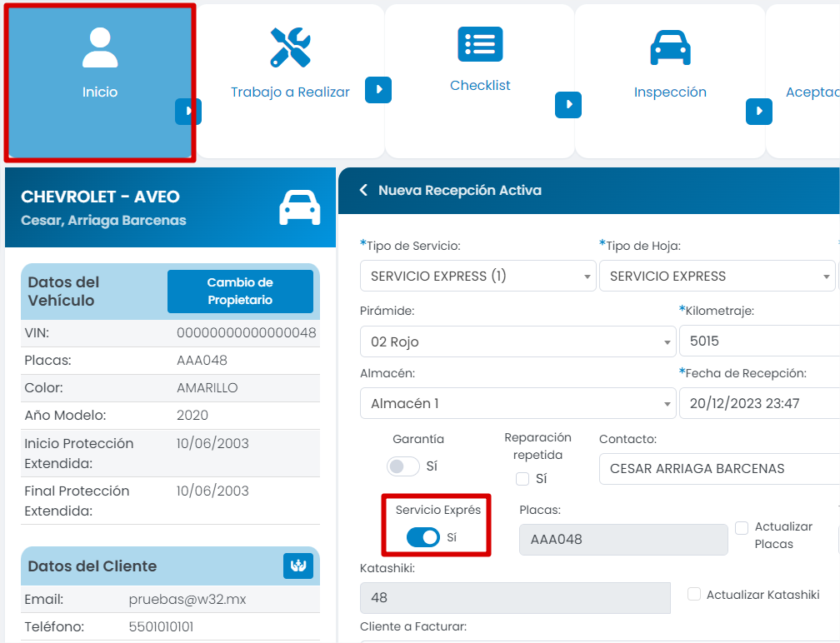Open the Trabajo a Realizar tools icon
The image size is (840, 643).
(x=290, y=47)
